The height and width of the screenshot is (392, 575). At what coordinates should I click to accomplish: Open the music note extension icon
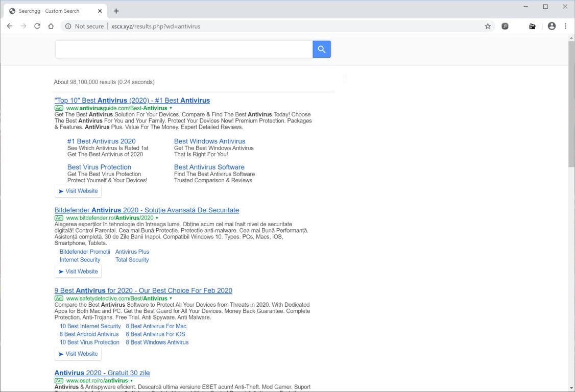pyautogui.click(x=505, y=26)
